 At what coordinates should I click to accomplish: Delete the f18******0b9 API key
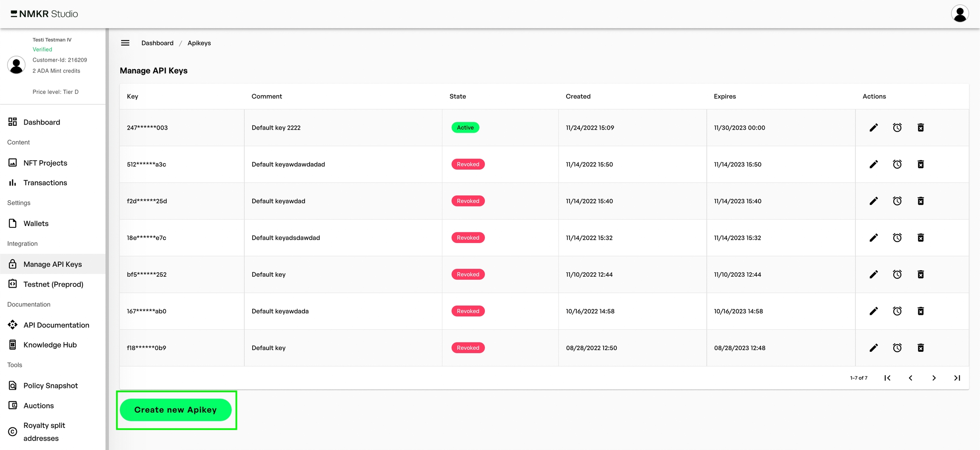point(920,348)
